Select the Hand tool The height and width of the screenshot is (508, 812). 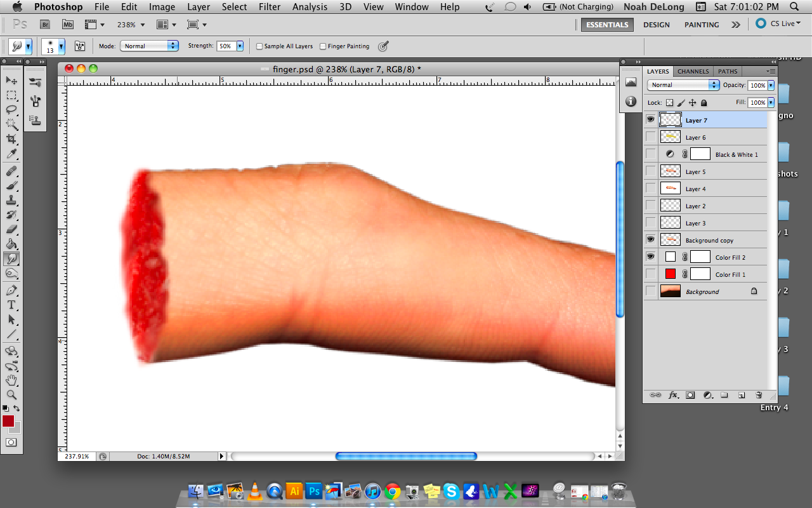point(11,380)
